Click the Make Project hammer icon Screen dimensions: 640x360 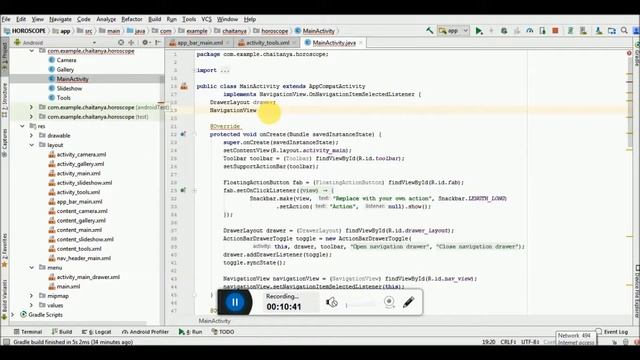click(429, 31)
